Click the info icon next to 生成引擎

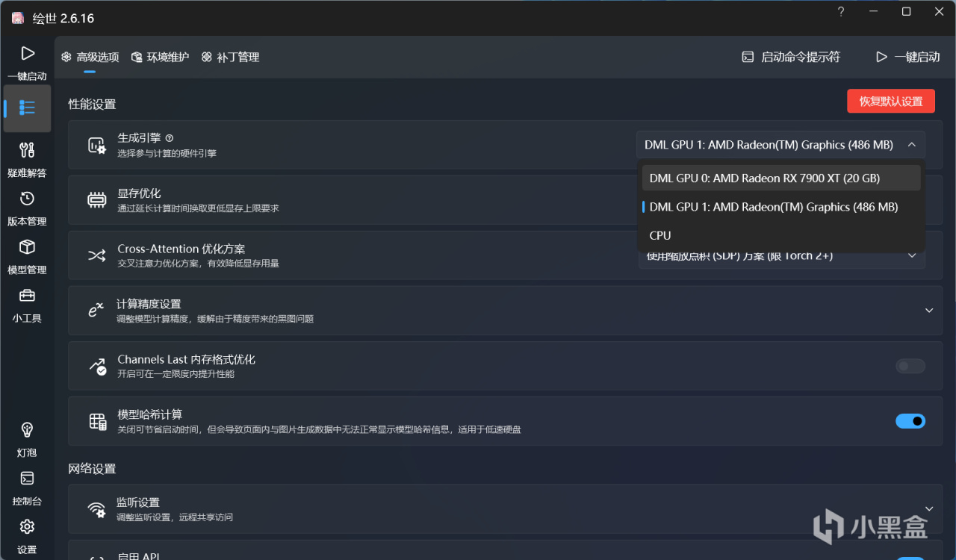[170, 138]
